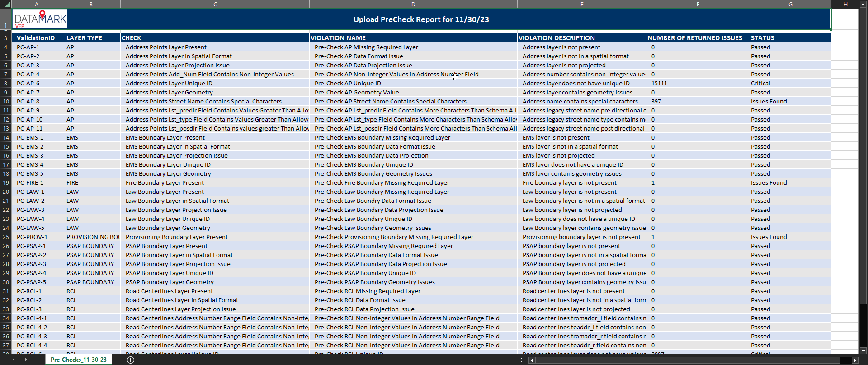868x365 pixels.
Task: Select the PC-FIRE-1 cell
Action: coord(36,182)
